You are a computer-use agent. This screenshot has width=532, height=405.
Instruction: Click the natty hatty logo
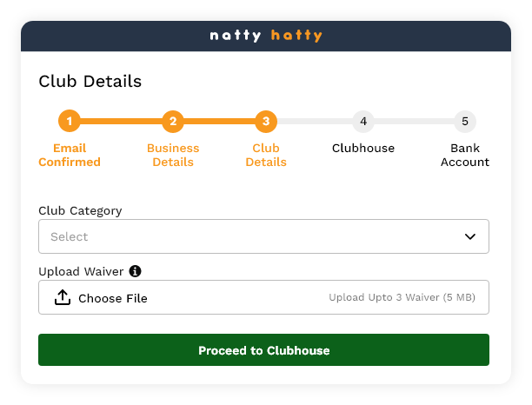tap(266, 36)
